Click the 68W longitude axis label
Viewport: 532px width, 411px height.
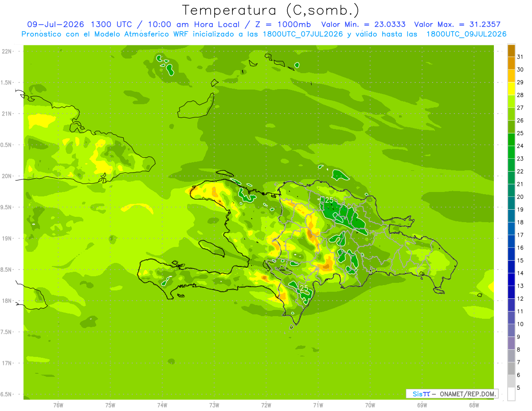click(x=474, y=405)
